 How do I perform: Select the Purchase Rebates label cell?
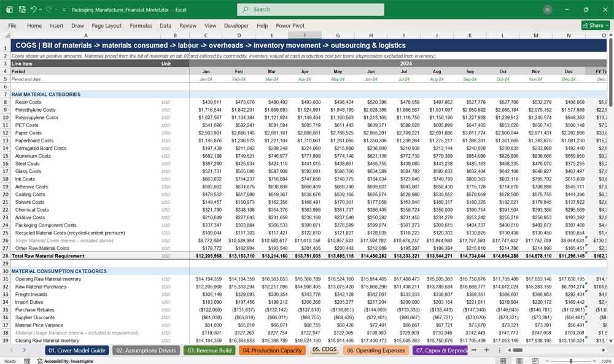pos(86,309)
